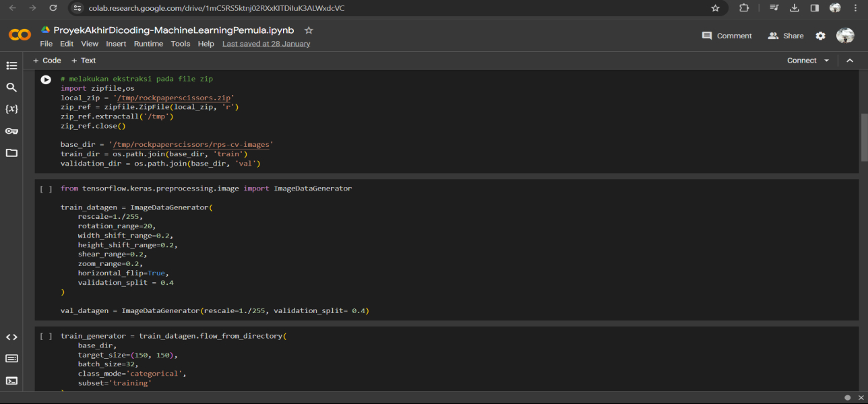The image size is (868, 404).
Task: Open the Runtime menu
Action: click(148, 44)
